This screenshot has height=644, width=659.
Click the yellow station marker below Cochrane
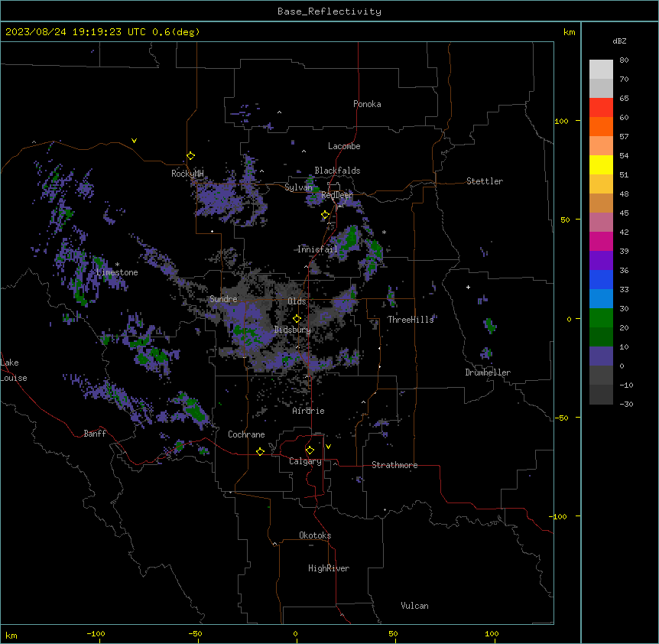(260, 451)
